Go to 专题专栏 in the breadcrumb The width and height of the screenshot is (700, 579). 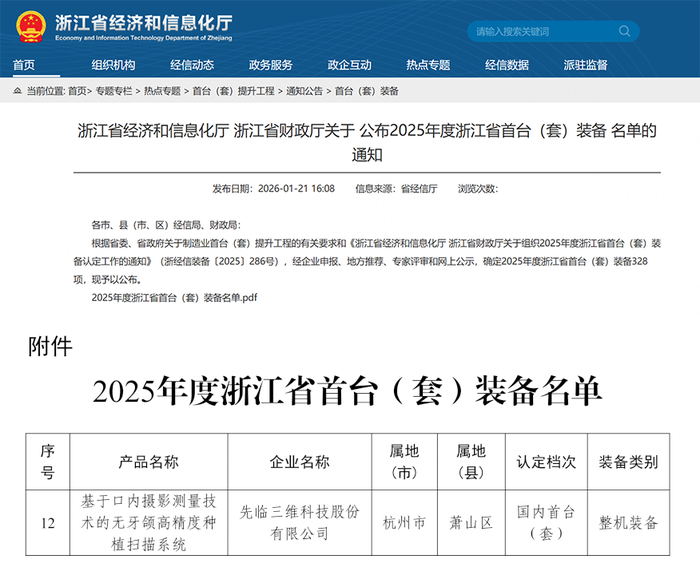114,91
